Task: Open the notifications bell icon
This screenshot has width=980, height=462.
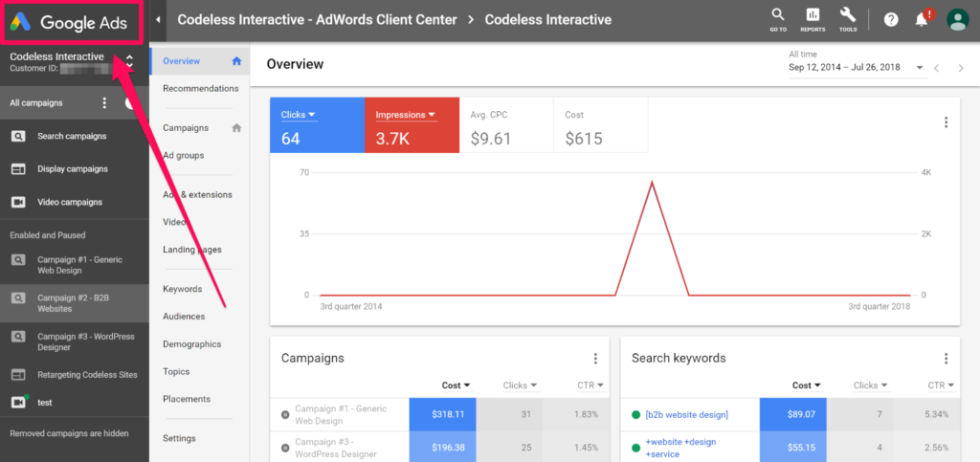Action: (923, 19)
